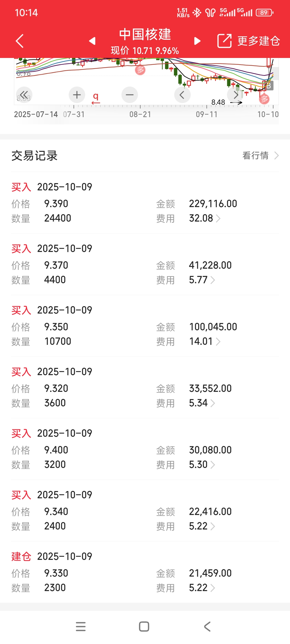Expand fee details for 5.77
The image size is (290, 644).
pos(213,280)
